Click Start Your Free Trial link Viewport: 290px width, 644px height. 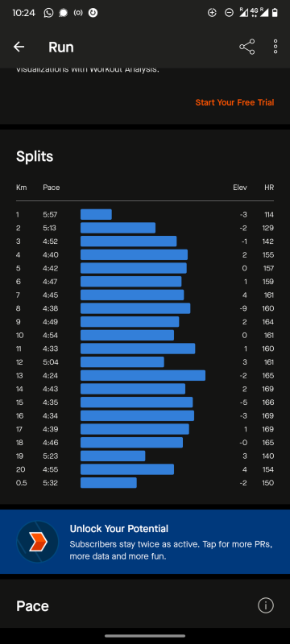[234, 102]
